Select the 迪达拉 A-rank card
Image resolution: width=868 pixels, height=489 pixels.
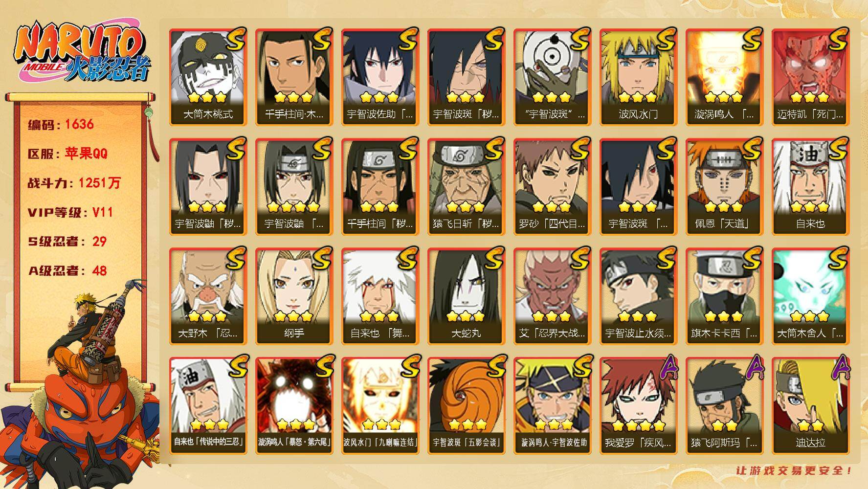pyautogui.click(x=810, y=406)
